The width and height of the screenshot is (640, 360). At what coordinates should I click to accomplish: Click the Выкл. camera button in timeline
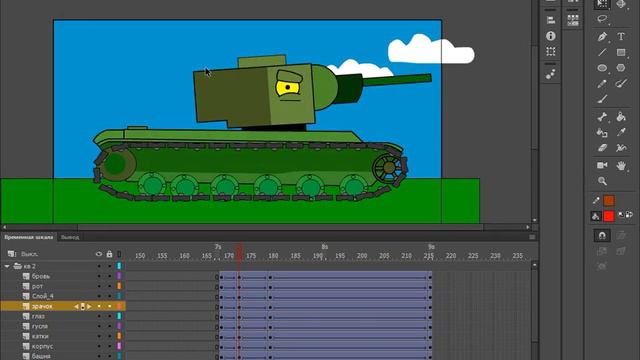coord(29,254)
